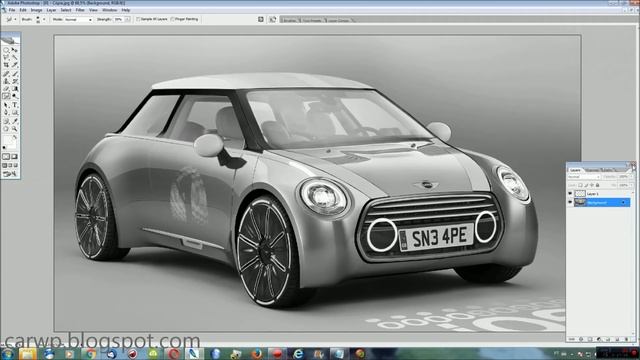Click the new adjustment layer button
Viewport: 640px width, 360px height.
(x=599, y=339)
